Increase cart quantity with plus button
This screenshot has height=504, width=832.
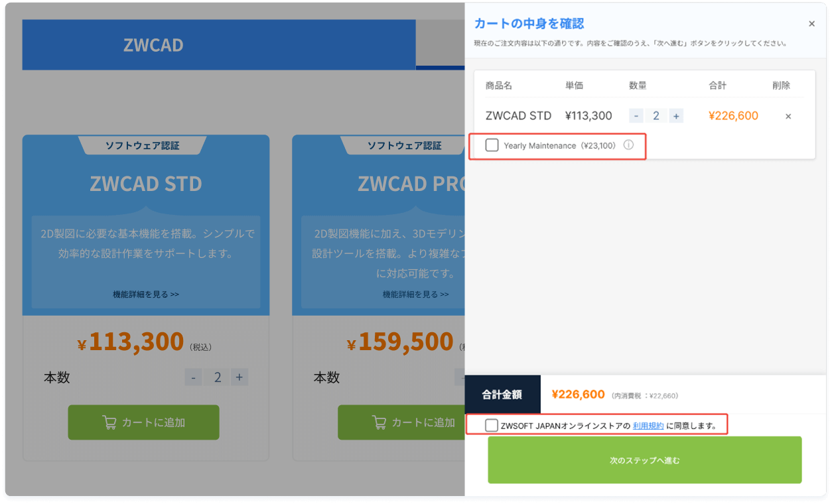click(x=676, y=116)
